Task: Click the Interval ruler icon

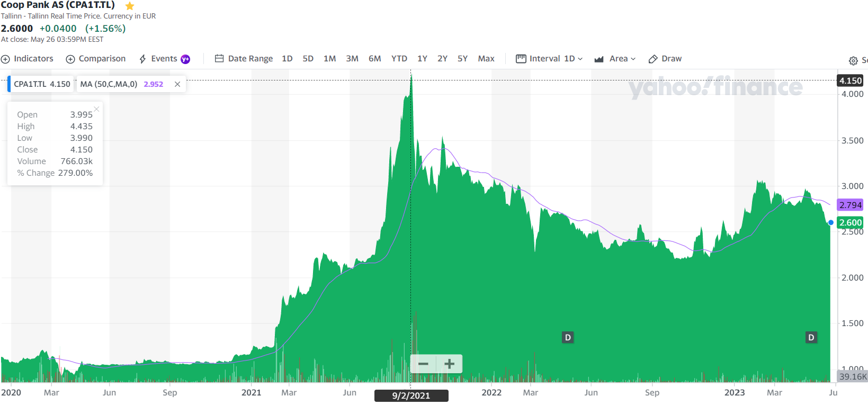Action: 521,59
